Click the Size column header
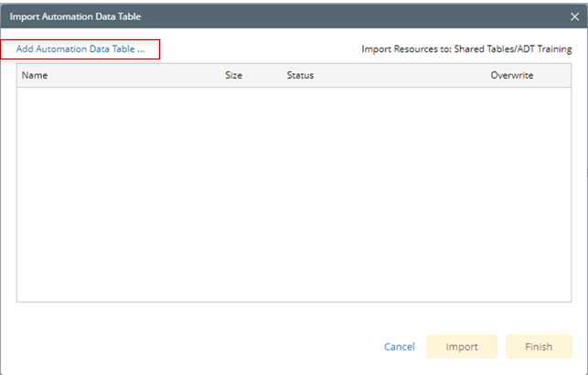 click(x=233, y=75)
